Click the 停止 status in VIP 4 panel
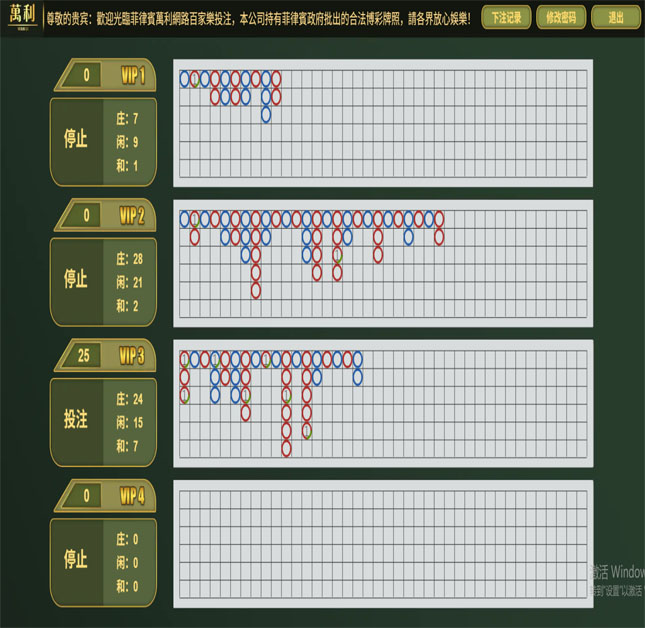The height and width of the screenshot is (628, 645). tap(77, 560)
